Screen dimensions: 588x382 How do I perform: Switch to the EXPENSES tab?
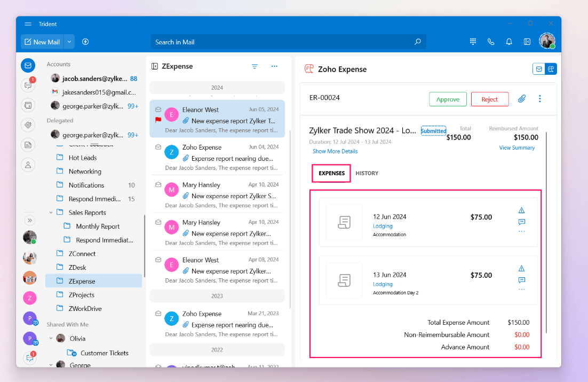(x=331, y=173)
